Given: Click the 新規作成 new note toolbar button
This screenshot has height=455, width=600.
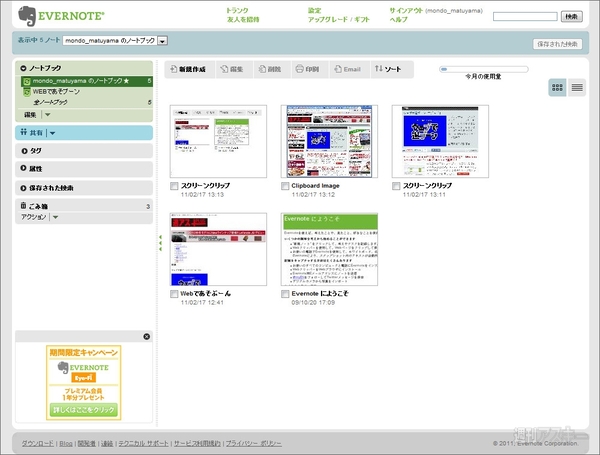Looking at the screenshot, I should pyautogui.click(x=189, y=69).
